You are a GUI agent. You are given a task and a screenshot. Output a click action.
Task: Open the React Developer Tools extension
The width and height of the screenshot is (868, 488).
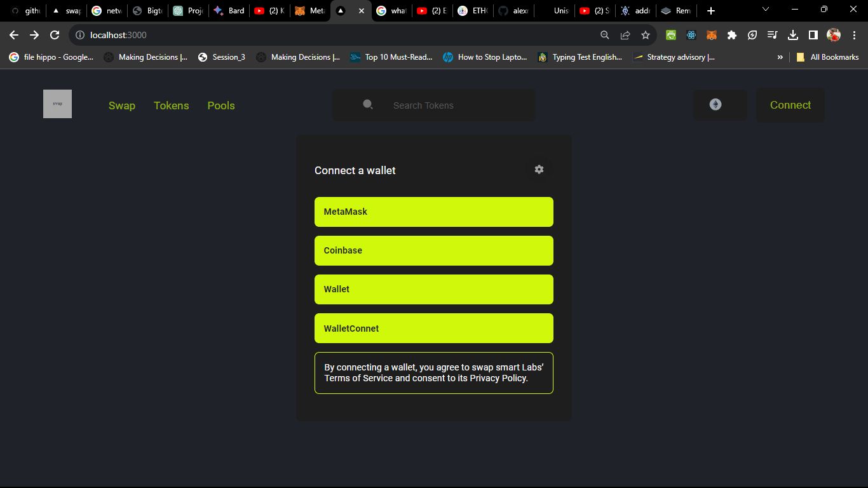point(691,35)
